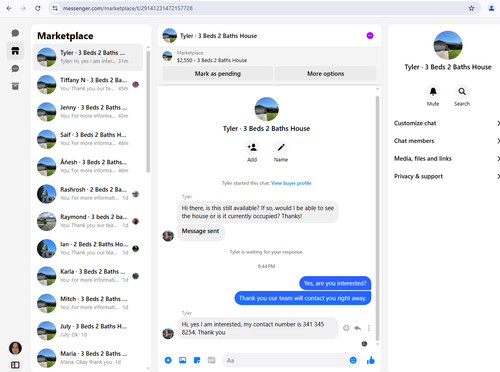
Task: Click the conversation list scrollbar
Action: (x=148, y=112)
